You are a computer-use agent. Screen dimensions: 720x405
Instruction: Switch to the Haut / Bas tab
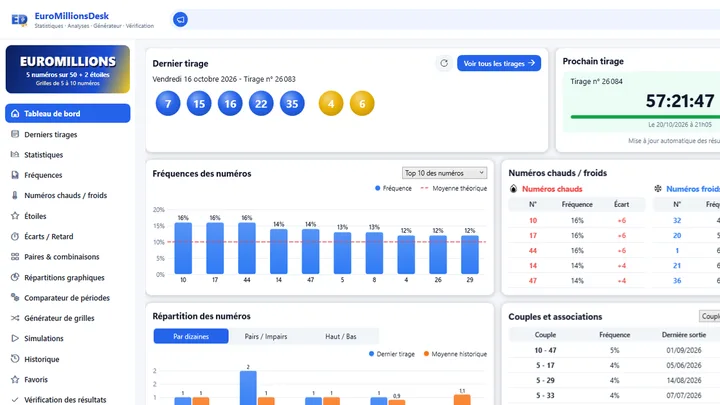pyautogui.click(x=341, y=336)
